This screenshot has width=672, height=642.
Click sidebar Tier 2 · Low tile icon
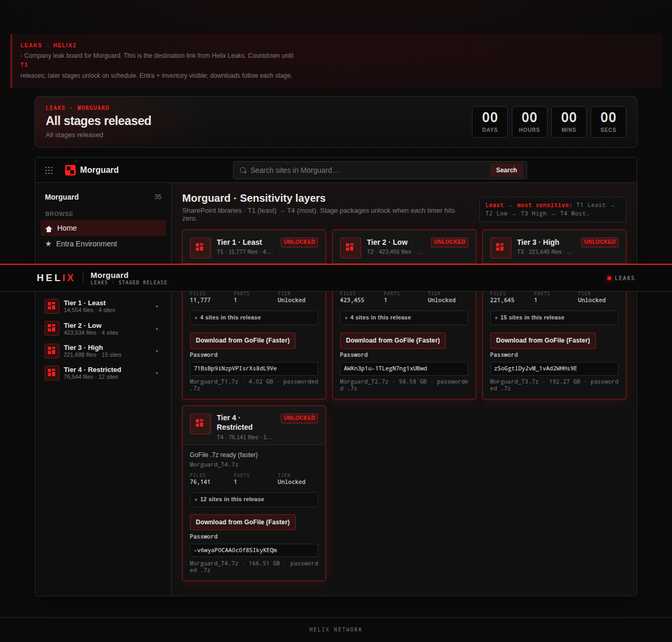click(x=51, y=328)
